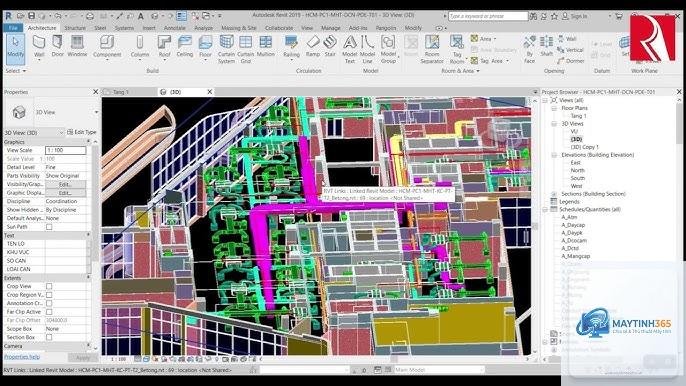686x386 pixels.
Task: Choose the Tag Room tool
Action: coord(457,49)
